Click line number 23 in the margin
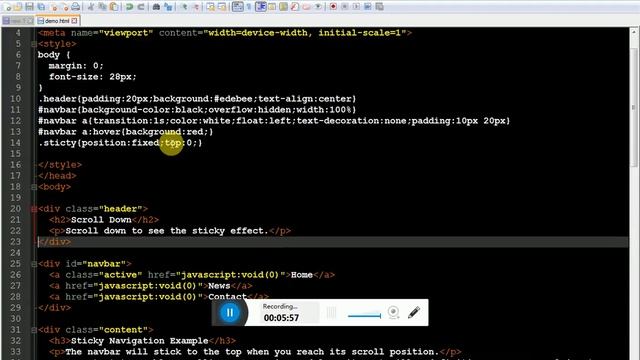This screenshot has width=640, height=360. [16, 242]
